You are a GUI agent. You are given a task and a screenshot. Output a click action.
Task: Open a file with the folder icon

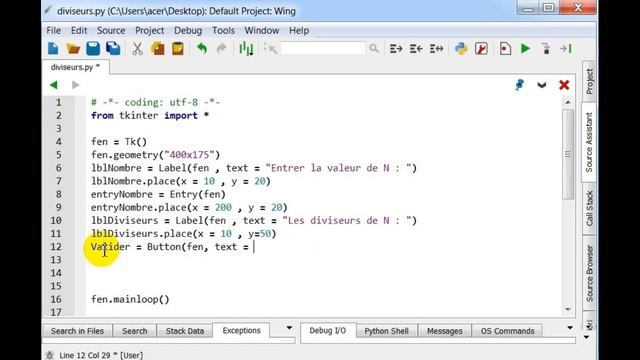pos(73,49)
